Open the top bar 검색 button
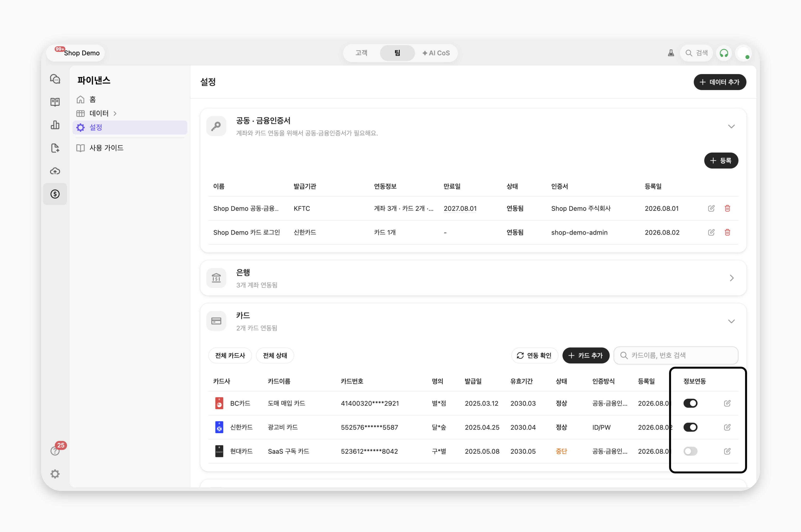This screenshot has width=801, height=532. pos(696,53)
